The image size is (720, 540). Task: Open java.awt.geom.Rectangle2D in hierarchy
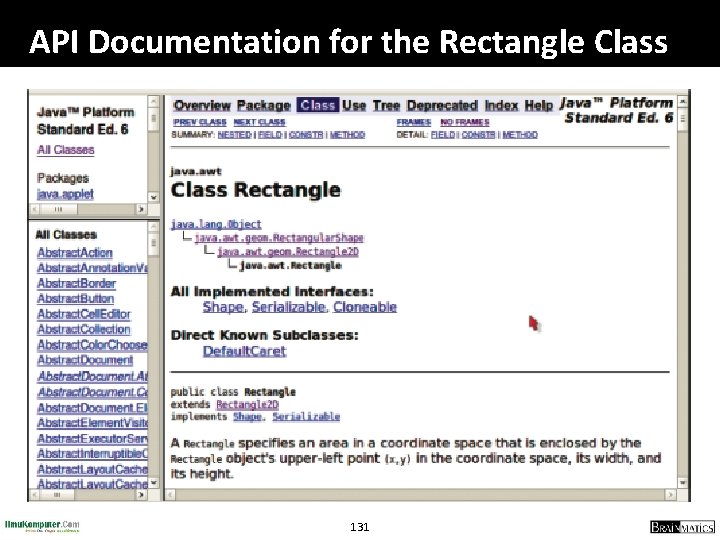pos(288,252)
